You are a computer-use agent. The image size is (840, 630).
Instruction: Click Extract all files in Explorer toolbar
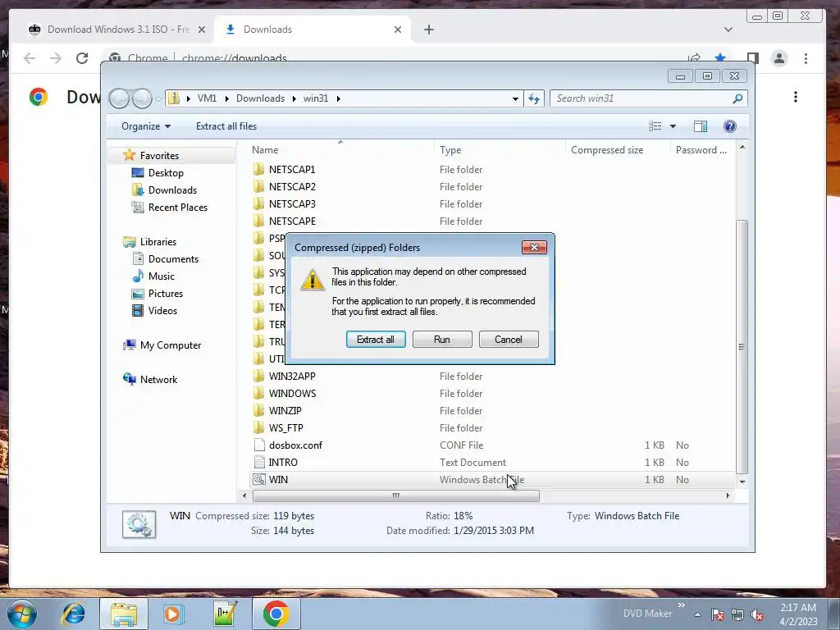click(x=226, y=126)
